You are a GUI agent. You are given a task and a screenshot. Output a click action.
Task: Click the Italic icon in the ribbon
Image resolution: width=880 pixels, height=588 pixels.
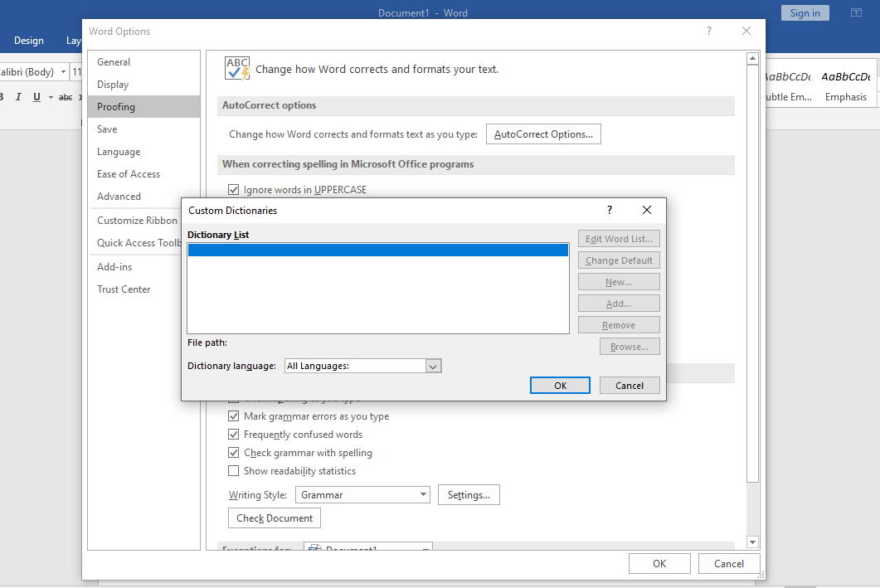tap(18, 97)
